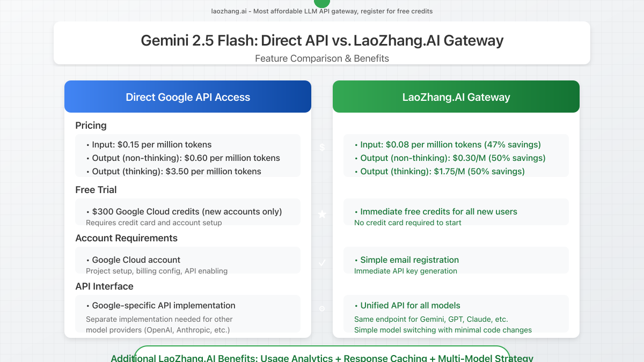Click Output (thinking): $3.50 per million tokens

point(173,172)
